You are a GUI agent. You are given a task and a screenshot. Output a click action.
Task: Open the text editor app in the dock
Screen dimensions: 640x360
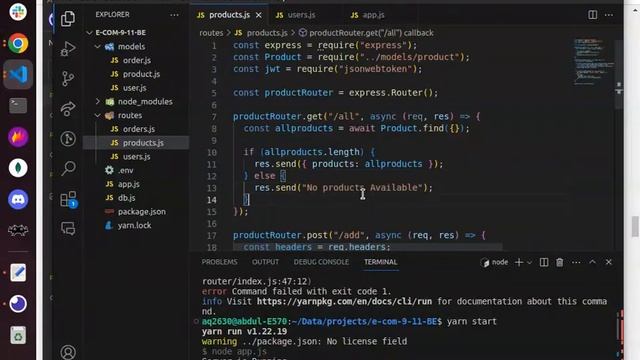click(x=18, y=273)
